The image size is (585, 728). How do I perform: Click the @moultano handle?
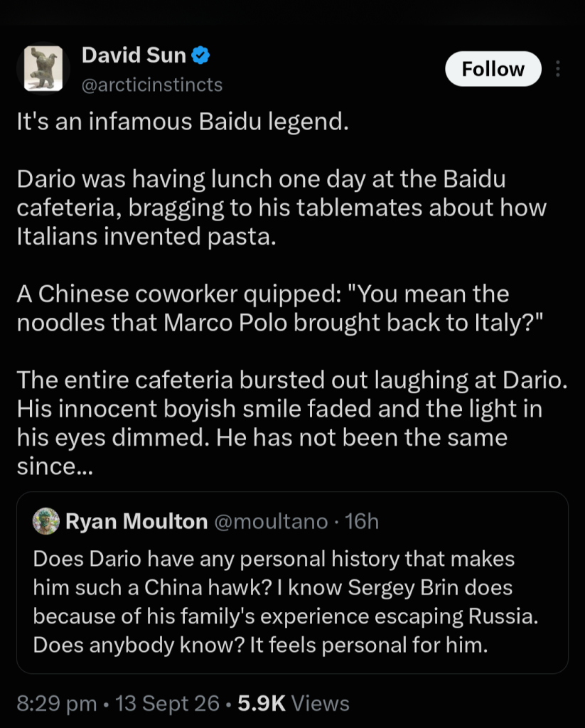271,521
